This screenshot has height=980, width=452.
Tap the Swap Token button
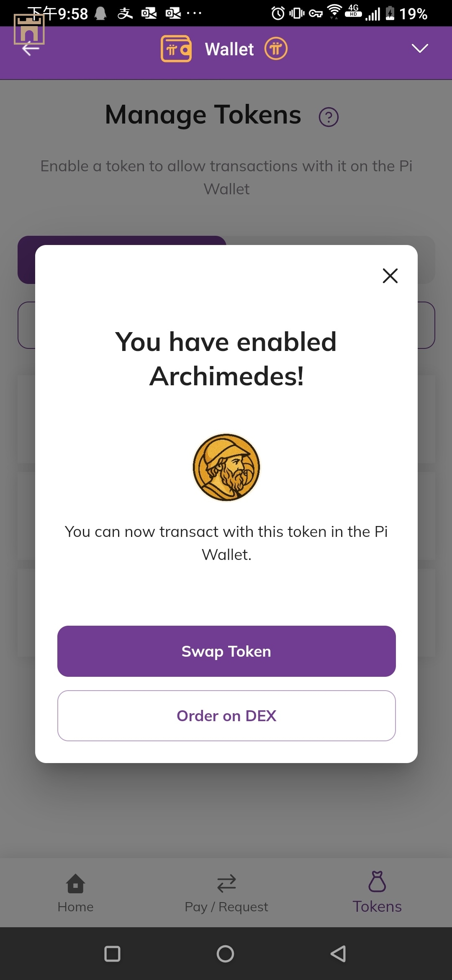pos(226,651)
